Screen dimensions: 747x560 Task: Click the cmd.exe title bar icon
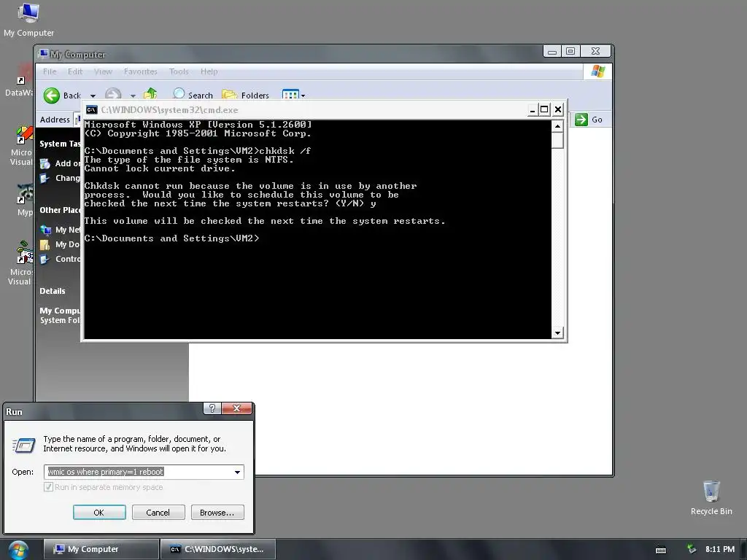(x=91, y=110)
